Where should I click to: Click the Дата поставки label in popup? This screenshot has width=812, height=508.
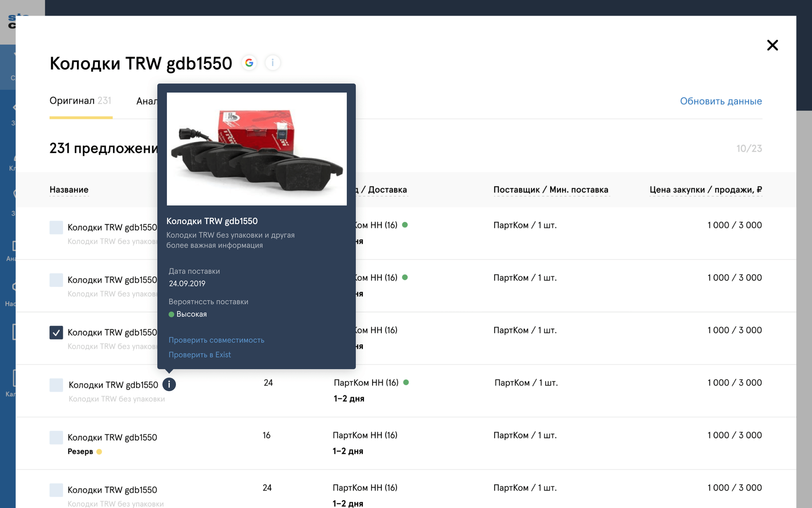(194, 271)
